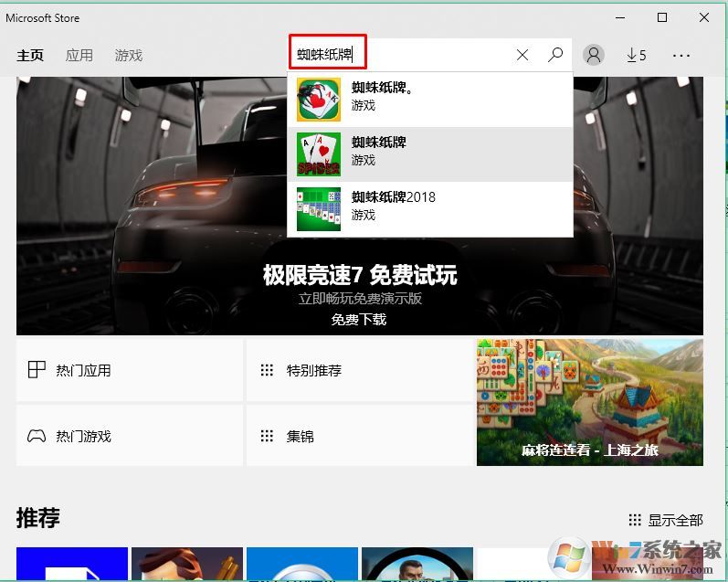
Task: Minimize the Microsoft Store window
Action: point(620,17)
